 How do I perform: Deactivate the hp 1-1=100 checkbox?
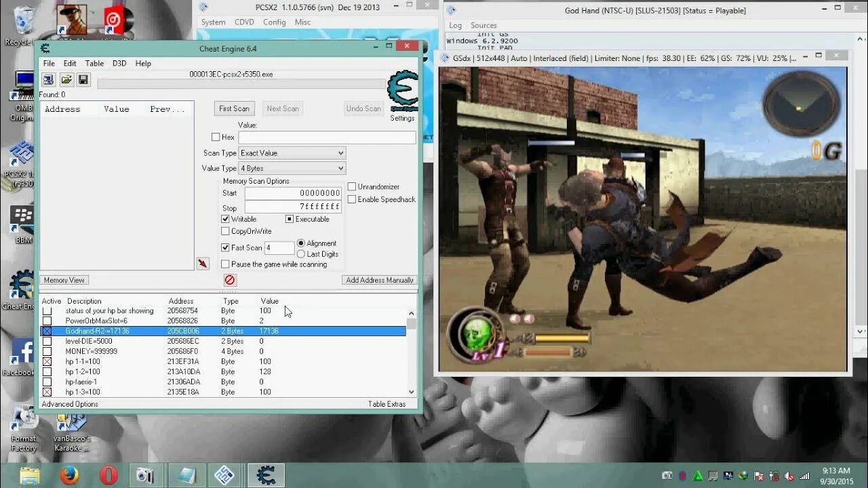point(47,361)
